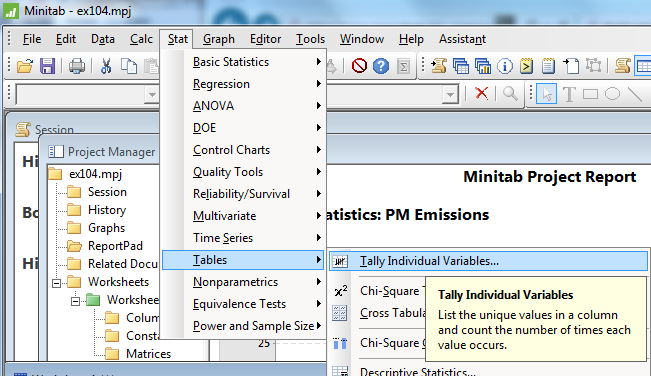Click the Cut scissors icon
Viewport: 651px width, 376px height.
[106, 66]
